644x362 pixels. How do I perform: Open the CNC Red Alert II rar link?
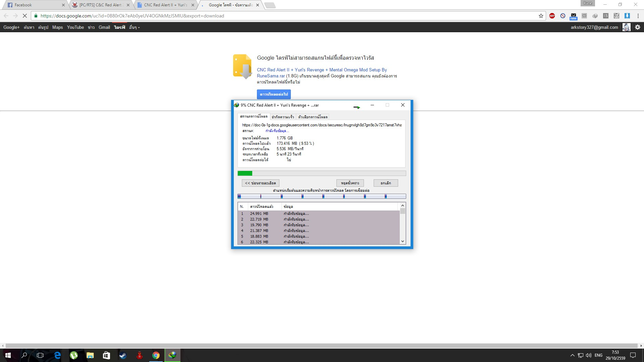pyautogui.click(x=322, y=70)
